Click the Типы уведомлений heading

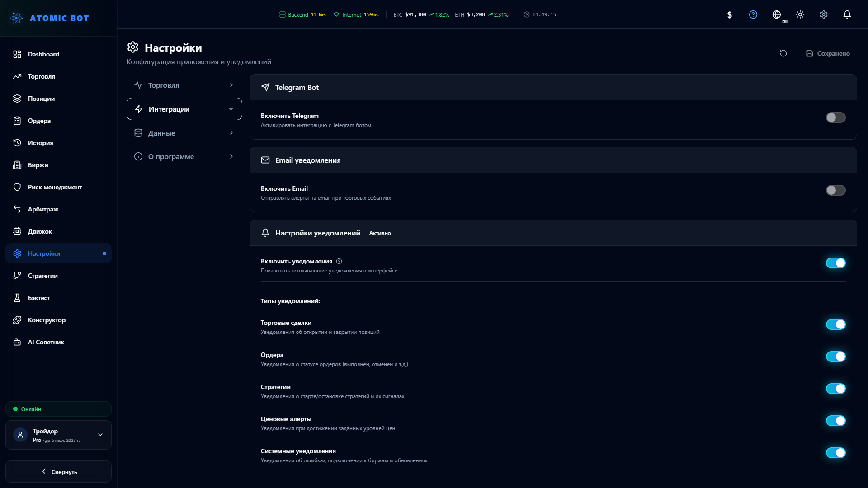pos(290,301)
